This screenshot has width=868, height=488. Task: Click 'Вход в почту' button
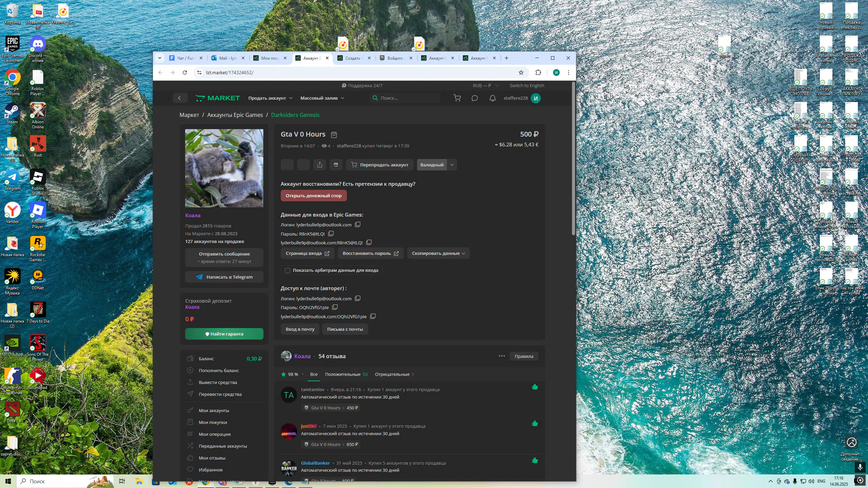point(300,329)
